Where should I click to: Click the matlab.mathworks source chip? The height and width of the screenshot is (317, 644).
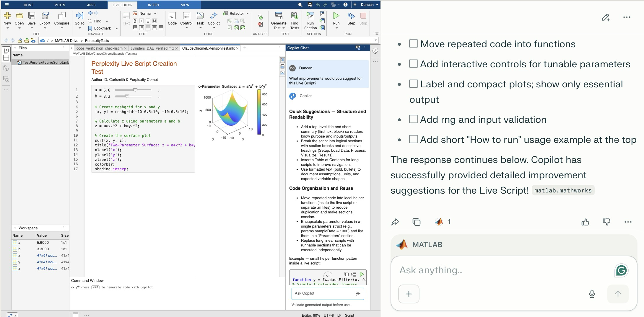(x=563, y=190)
